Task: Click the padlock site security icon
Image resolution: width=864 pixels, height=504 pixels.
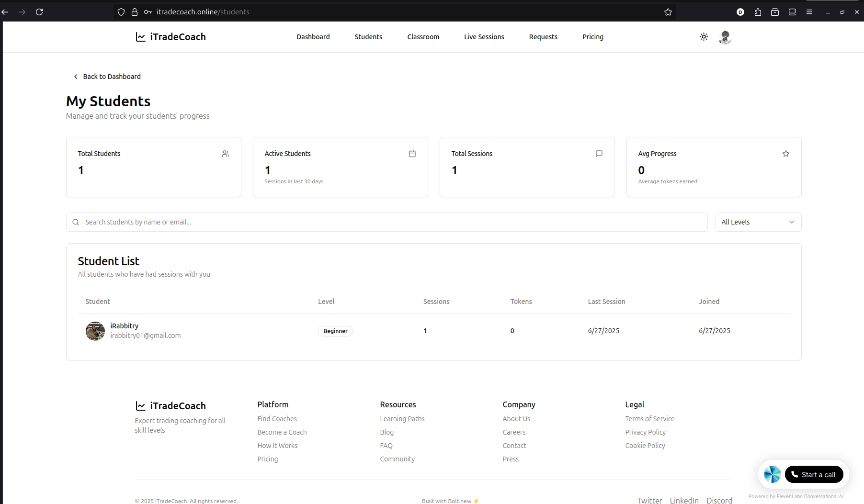Action: (135, 12)
